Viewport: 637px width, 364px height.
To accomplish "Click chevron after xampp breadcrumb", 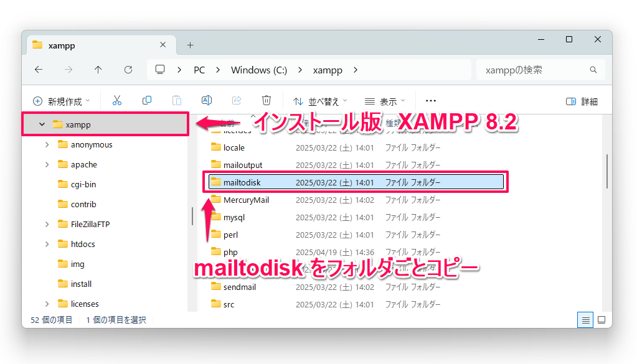I will (x=356, y=70).
